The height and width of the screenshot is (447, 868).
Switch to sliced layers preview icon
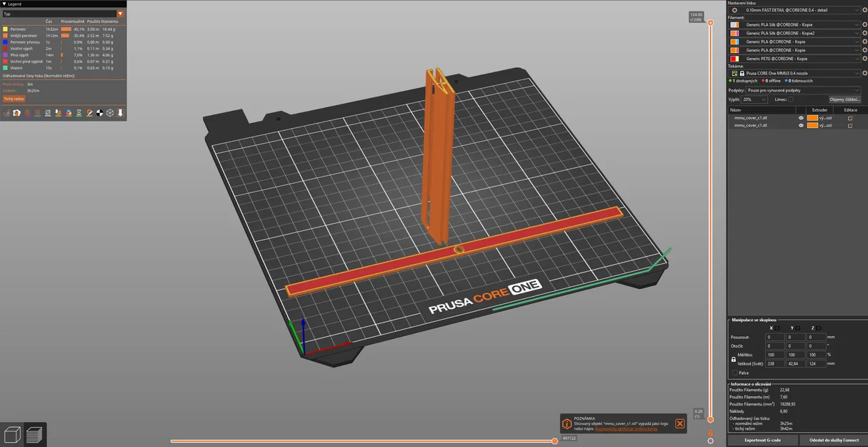click(34, 434)
